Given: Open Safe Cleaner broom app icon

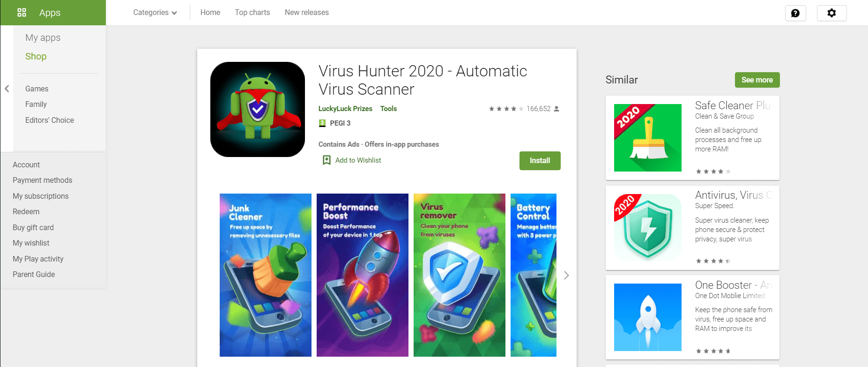Looking at the screenshot, I should tap(648, 138).
